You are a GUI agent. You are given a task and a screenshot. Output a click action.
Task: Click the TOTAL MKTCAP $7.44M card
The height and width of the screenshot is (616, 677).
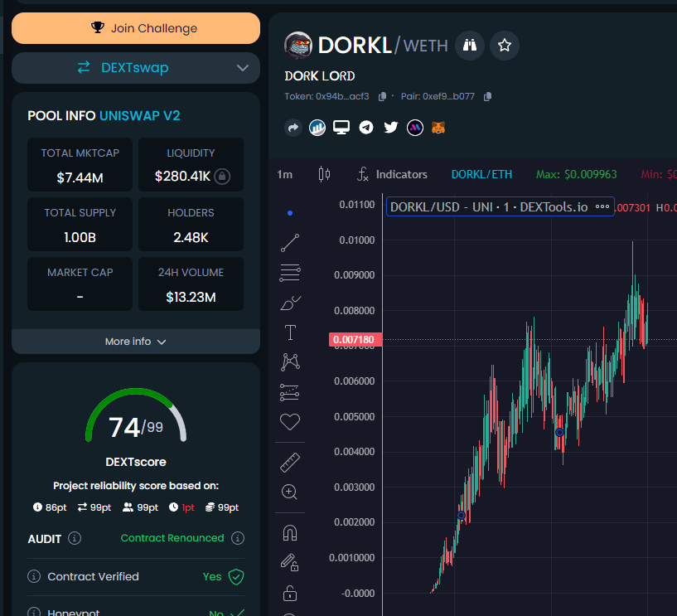click(x=80, y=165)
